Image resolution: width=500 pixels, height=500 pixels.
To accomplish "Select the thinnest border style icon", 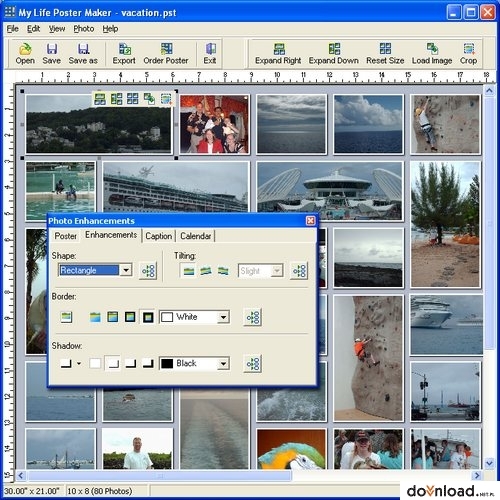I will [95, 317].
